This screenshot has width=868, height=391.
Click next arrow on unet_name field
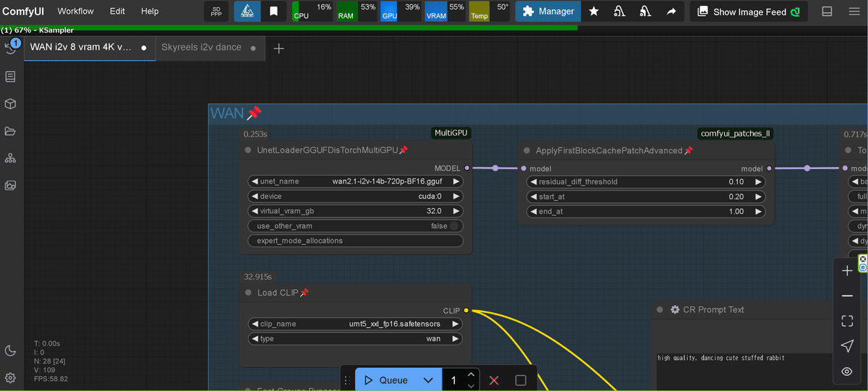pyautogui.click(x=456, y=181)
